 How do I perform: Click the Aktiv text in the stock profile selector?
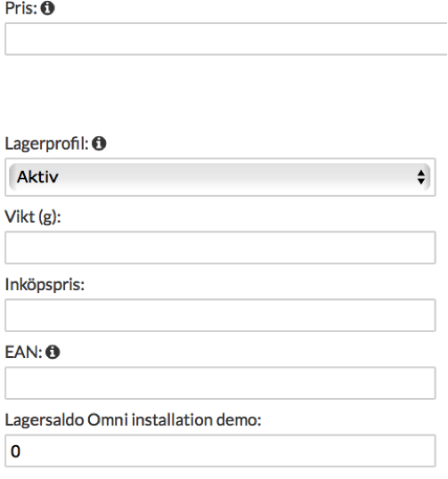coord(37,177)
